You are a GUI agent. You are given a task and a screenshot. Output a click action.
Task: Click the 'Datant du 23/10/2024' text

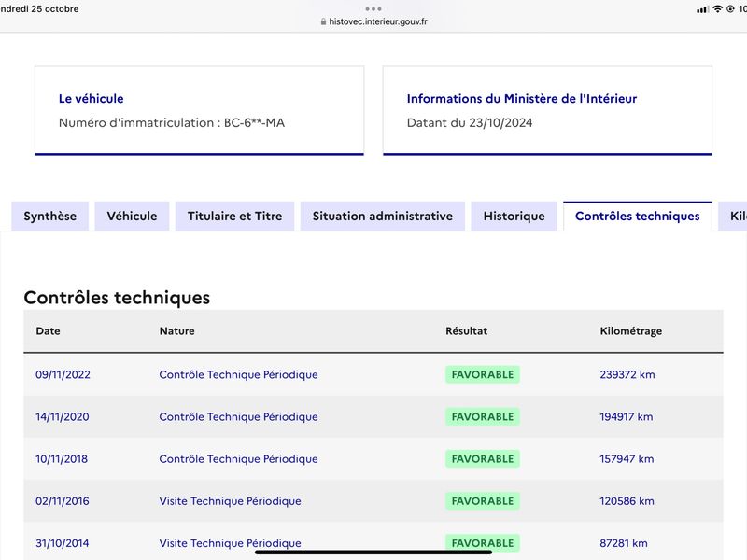[470, 123]
